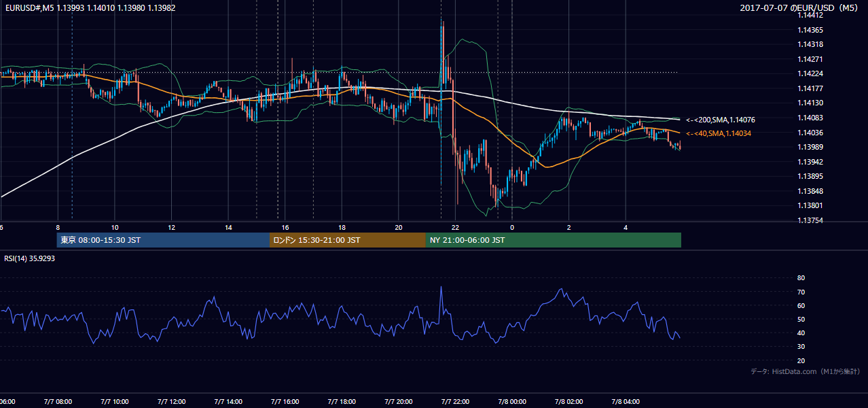The height and width of the screenshot is (408, 868).
Task: Click the 1.13801 price axis label
Action: [x=812, y=206]
